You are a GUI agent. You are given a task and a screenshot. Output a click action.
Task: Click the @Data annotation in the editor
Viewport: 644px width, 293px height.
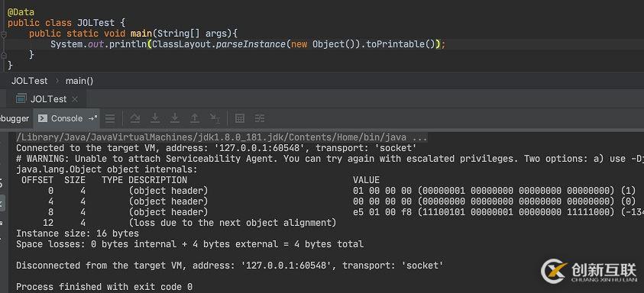[21, 12]
